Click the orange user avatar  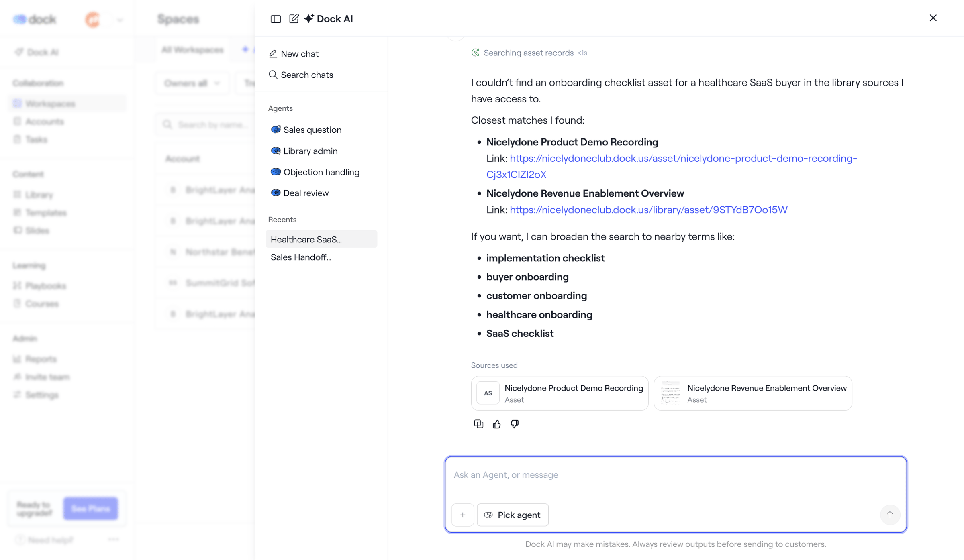[93, 20]
